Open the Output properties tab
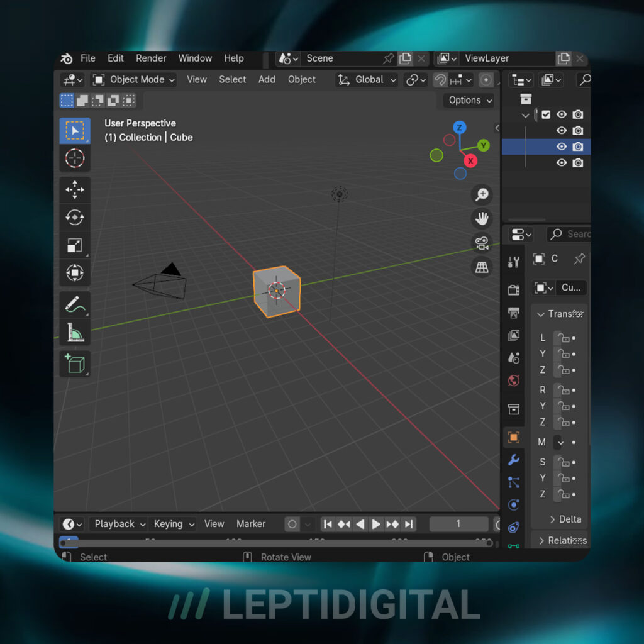Screen dimensions: 644x644 coord(514,313)
